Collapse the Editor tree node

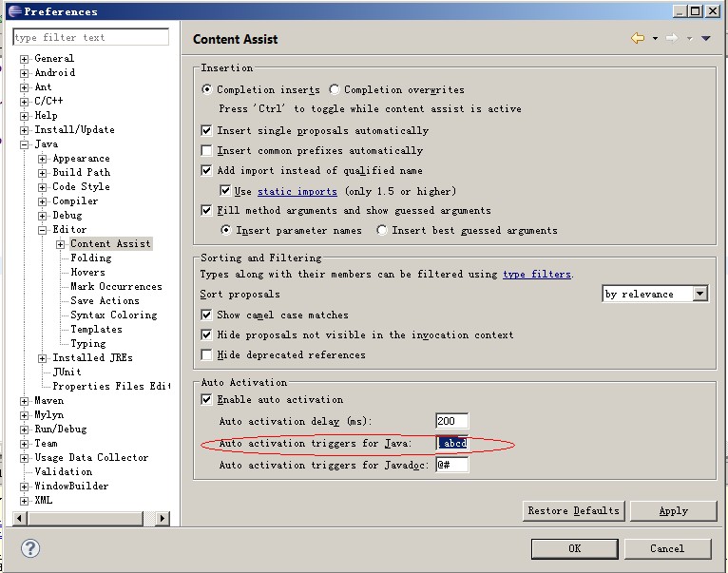(42, 230)
